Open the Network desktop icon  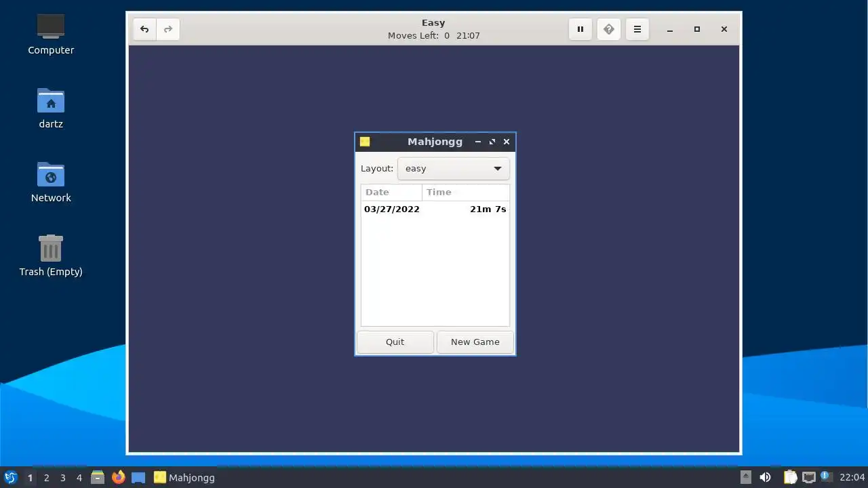pyautogui.click(x=51, y=182)
